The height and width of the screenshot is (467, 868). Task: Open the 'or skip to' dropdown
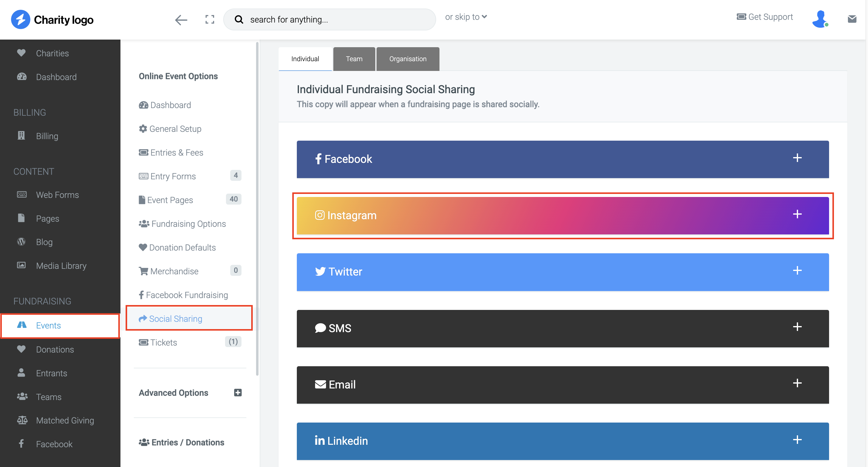(x=466, y=17)
